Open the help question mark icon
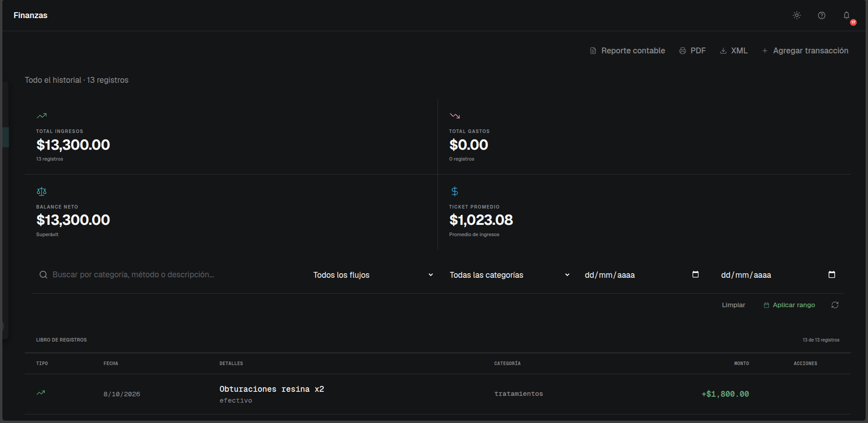Image resolution: width=868 pixels, height=423 pixels. (x=821, y=15)
